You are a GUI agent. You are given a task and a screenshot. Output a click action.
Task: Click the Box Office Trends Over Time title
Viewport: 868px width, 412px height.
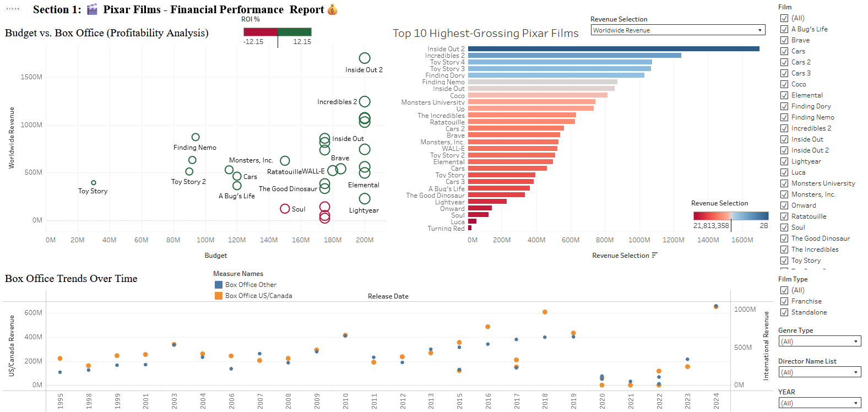pos(71,279)
